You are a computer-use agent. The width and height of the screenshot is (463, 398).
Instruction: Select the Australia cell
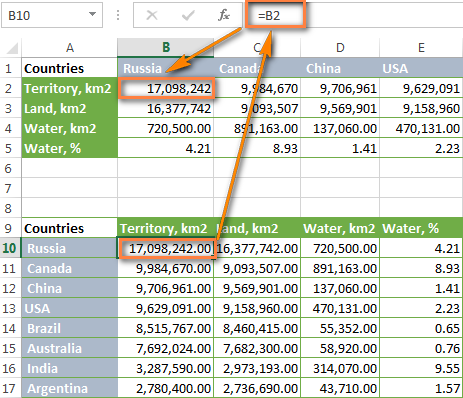click(69, 348)
